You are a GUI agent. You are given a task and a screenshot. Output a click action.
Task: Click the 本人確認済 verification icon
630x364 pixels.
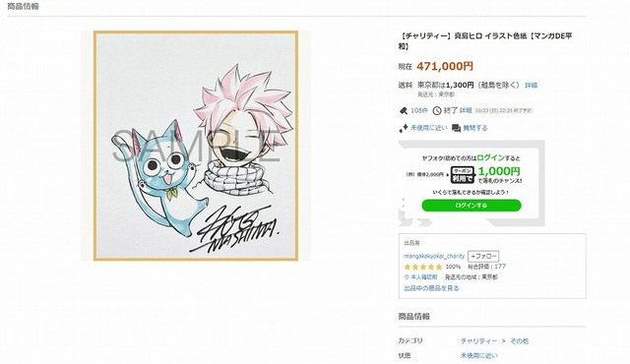407,276
